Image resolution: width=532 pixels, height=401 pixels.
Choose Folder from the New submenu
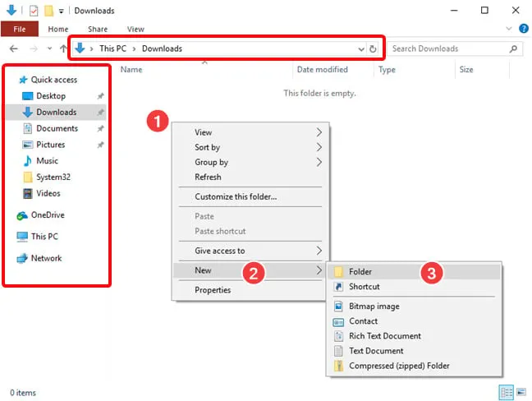[x=360, y=271]
